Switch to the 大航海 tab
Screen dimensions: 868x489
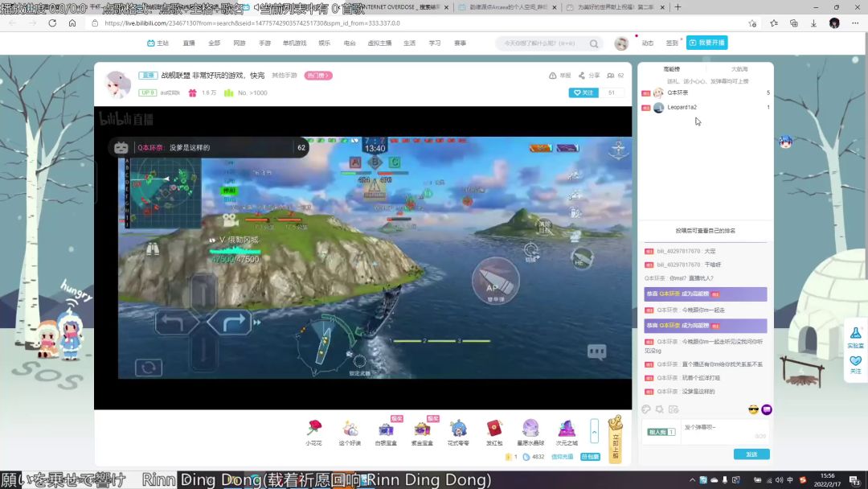point(739,69)
